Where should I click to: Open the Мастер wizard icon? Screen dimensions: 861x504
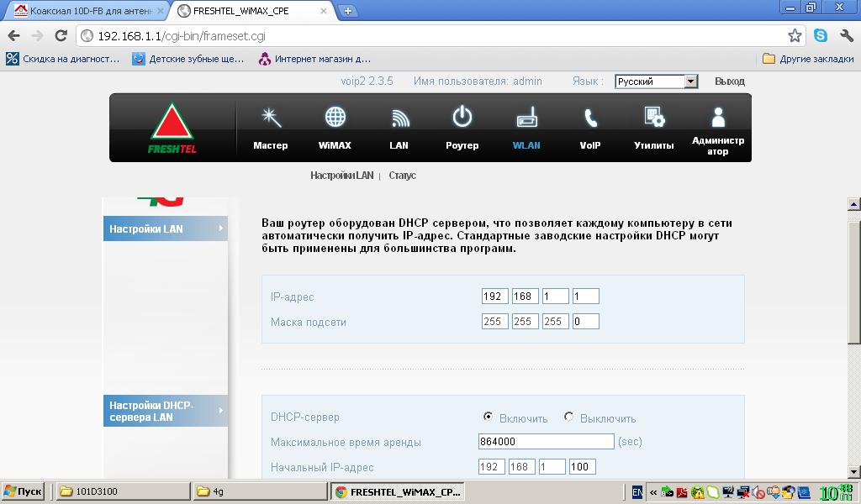tap(271, 118)
